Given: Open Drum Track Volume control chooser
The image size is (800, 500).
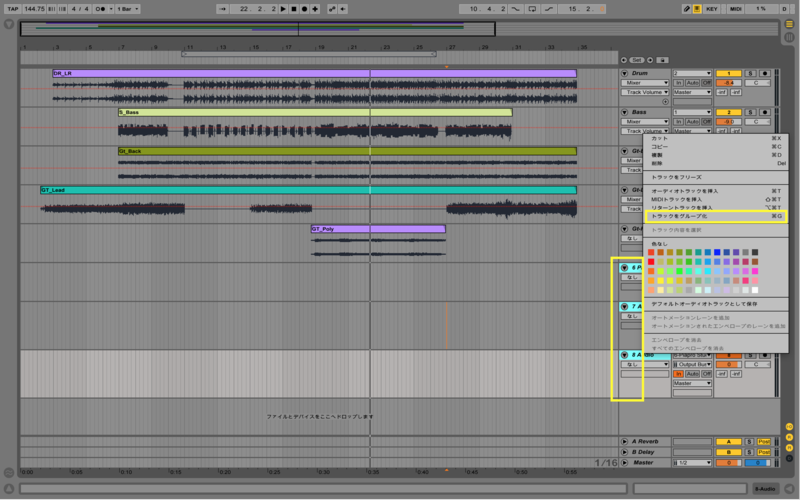Looking at the screenshot, I should 645,92.
